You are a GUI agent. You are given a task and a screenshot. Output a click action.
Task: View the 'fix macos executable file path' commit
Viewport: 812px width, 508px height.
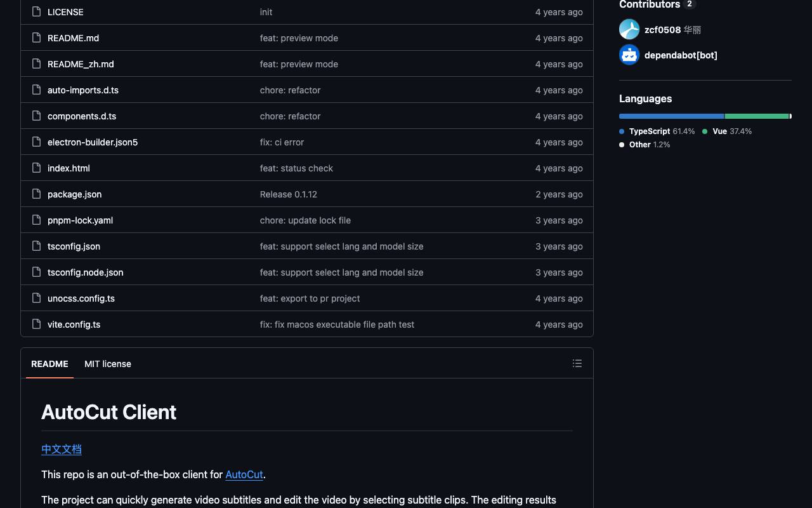tap(337, 324)
